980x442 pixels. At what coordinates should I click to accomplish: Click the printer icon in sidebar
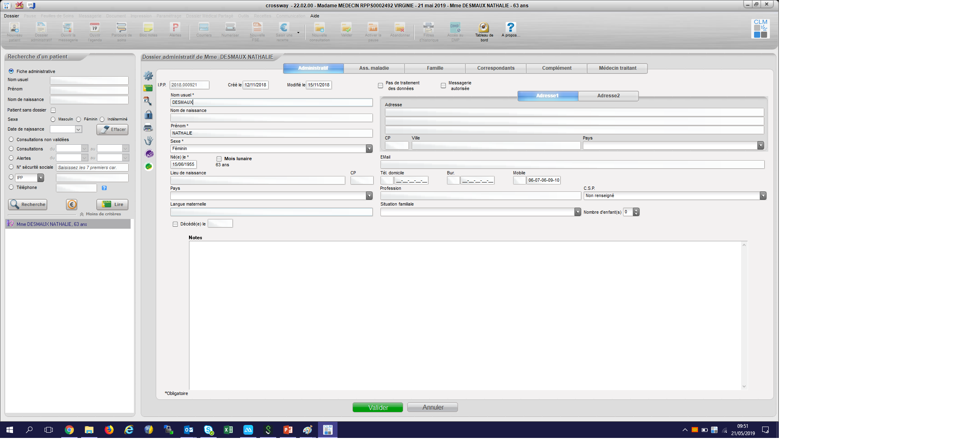(148, 128)
